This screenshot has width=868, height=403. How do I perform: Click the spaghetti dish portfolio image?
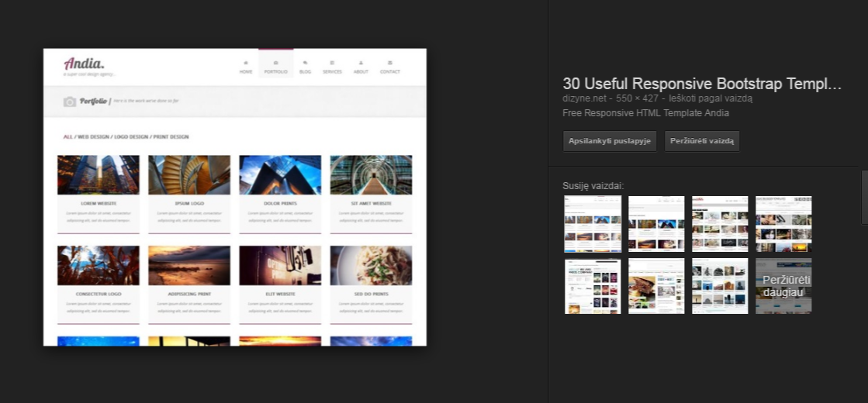[x=371, y=265]
